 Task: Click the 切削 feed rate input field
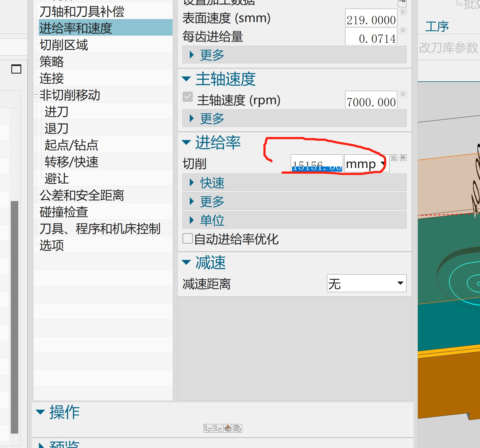[x=317, y=163]
